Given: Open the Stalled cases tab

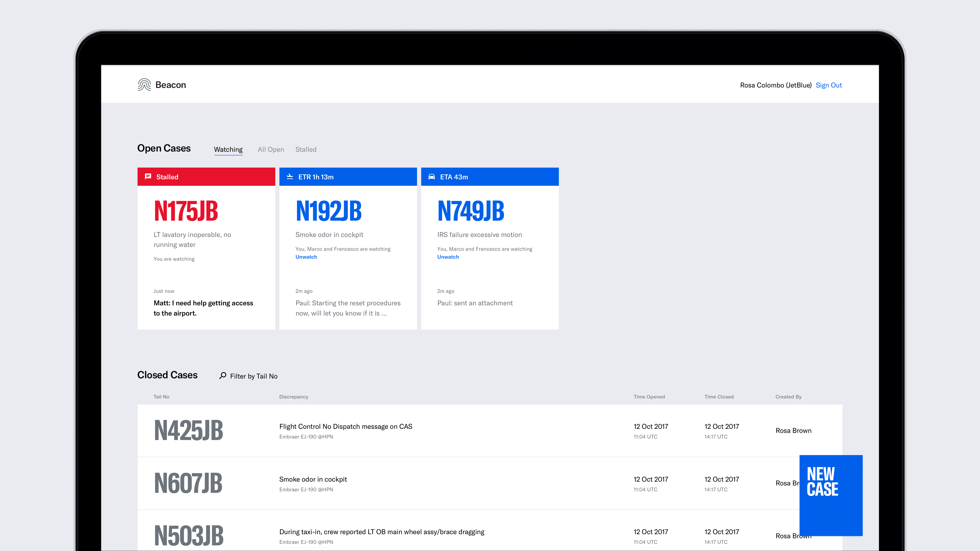Looking at the screenshot, I should (x=305, y=149).
